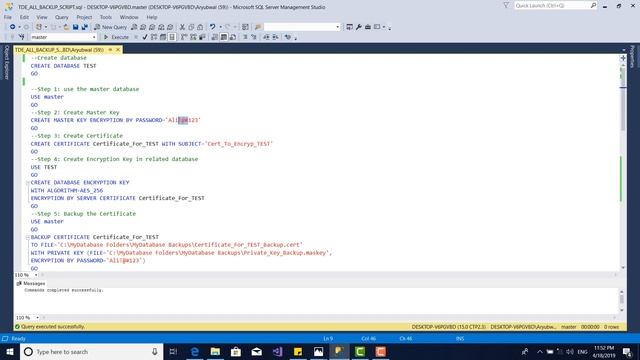The height and width of the screenshot is (360, 640).
Task: Open the Tools menu
Action: (x=106, y=17)
